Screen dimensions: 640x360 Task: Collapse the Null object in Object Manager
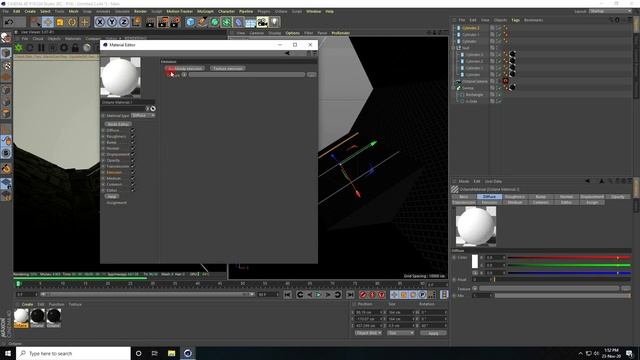coord(453,48)
